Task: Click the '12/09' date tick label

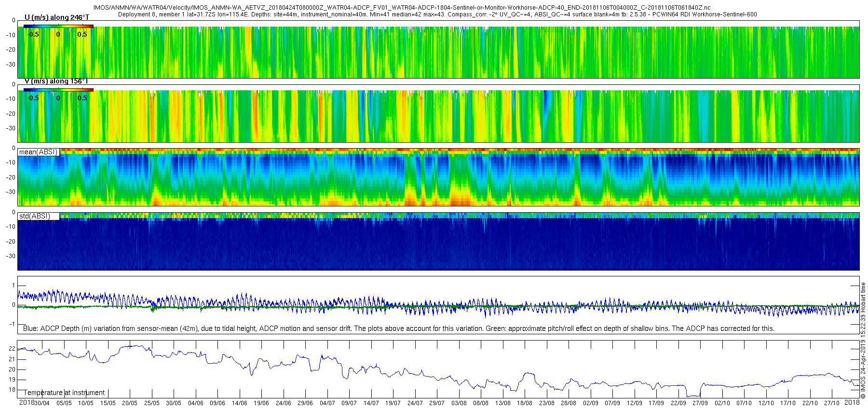Action: click(x=635, y=403)
